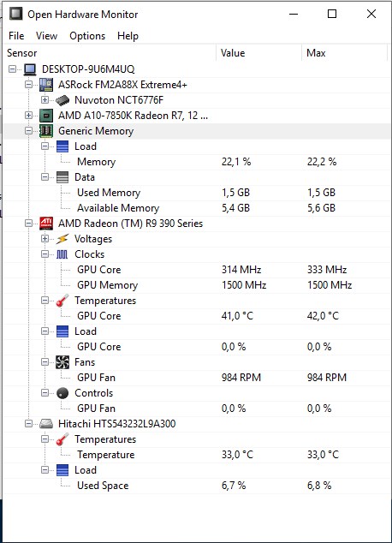
Task: Click the ASRock motherboard icon
Action: (46, 85)
